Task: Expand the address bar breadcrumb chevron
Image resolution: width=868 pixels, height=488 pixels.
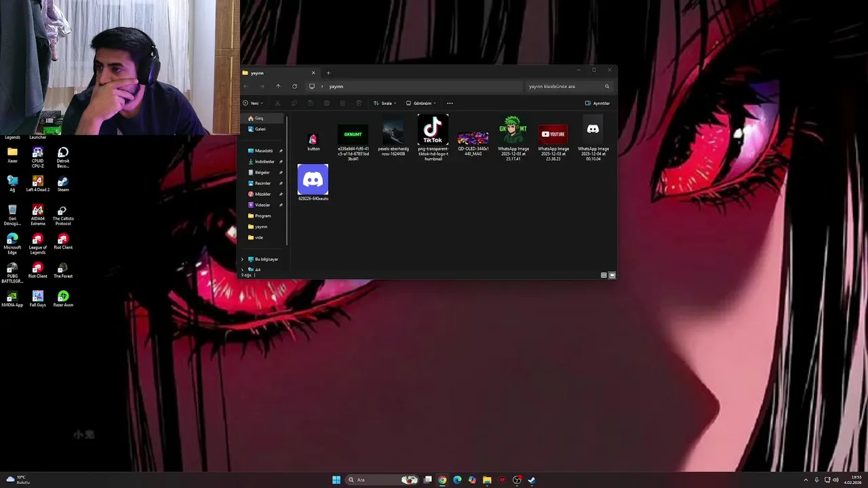Action: [x=322, y=86]
